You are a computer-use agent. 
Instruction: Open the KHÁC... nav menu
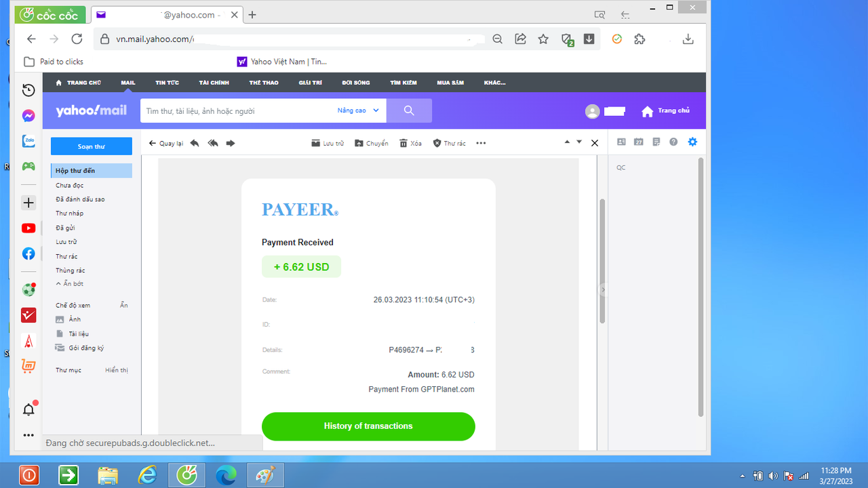(x=494, y=83)
